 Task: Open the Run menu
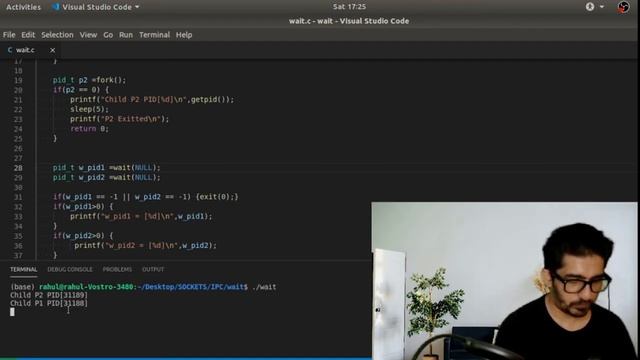coord(126,35)
